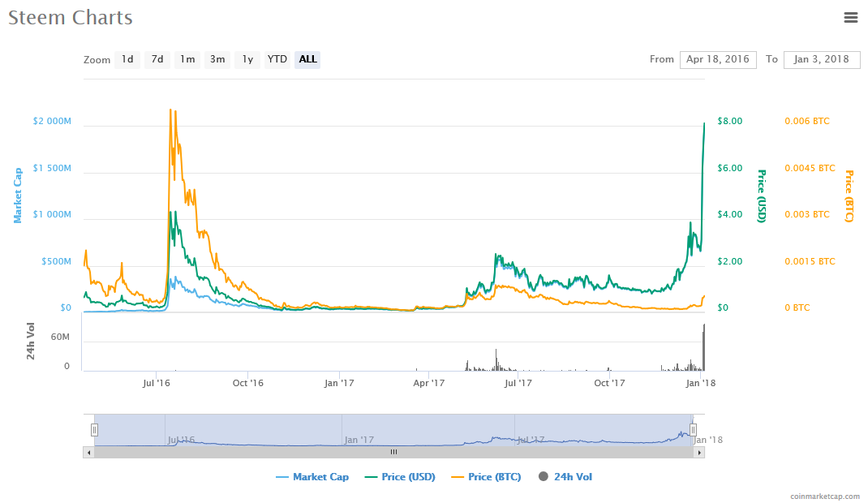Click the navigator scrollbar left arrow

click(88, 454)
